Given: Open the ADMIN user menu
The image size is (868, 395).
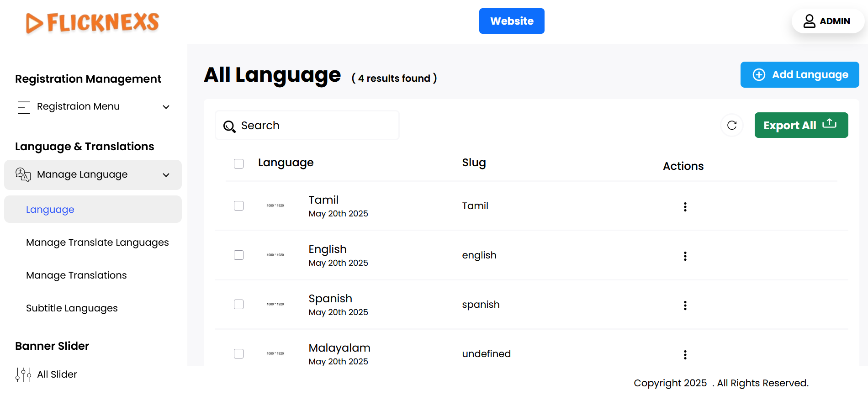Looking at the screenshot, I should tap(827, 21).
